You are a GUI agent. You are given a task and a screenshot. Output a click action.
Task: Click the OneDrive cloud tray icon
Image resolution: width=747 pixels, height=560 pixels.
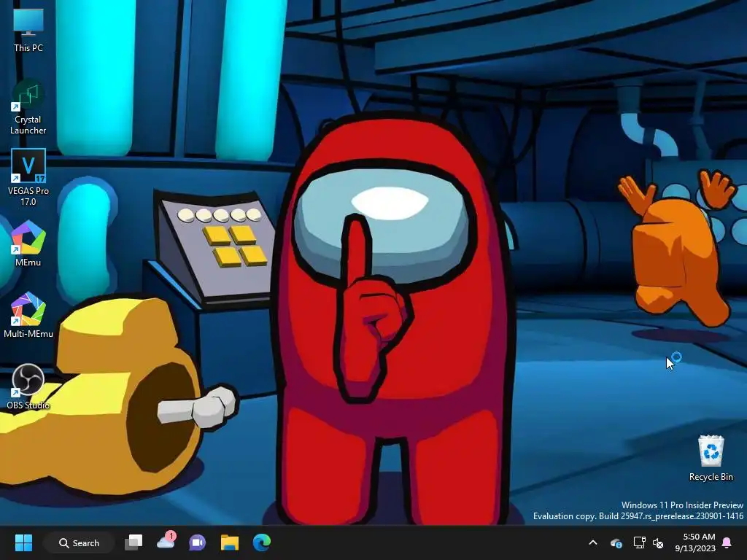616,542
